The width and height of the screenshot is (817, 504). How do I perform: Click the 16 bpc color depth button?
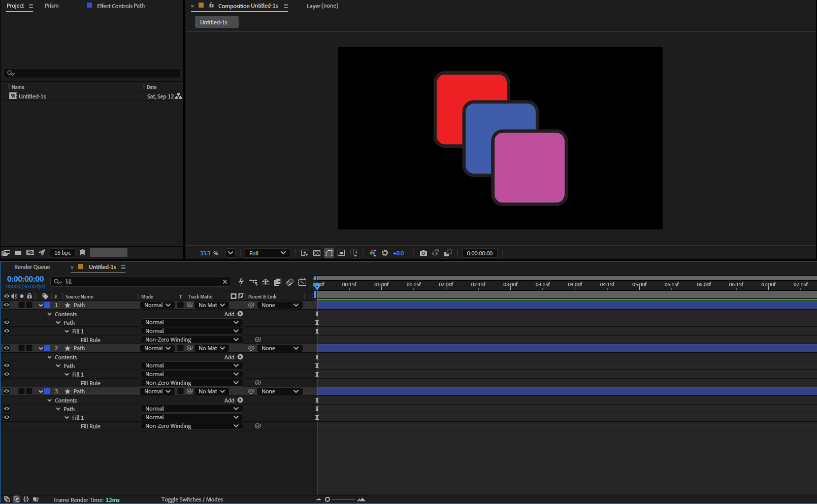[x=63, y=253]
